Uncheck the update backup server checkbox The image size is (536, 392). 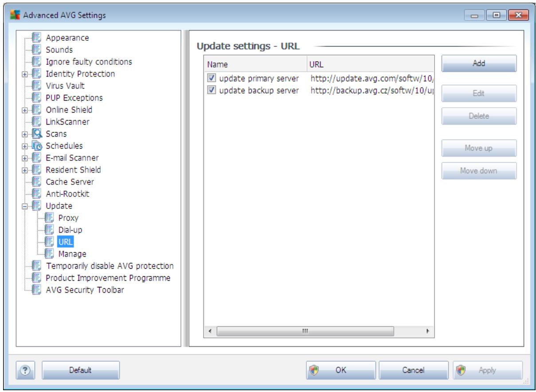click(x=211, y=90)
